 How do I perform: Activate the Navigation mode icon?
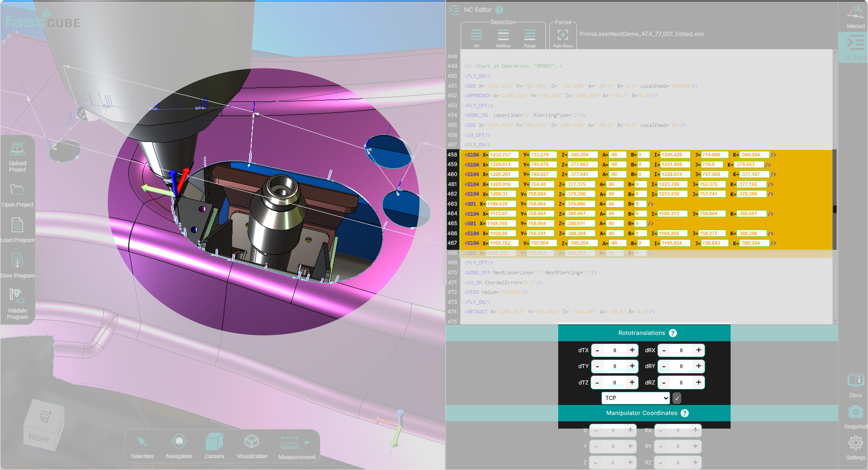(x=179, y=441)
